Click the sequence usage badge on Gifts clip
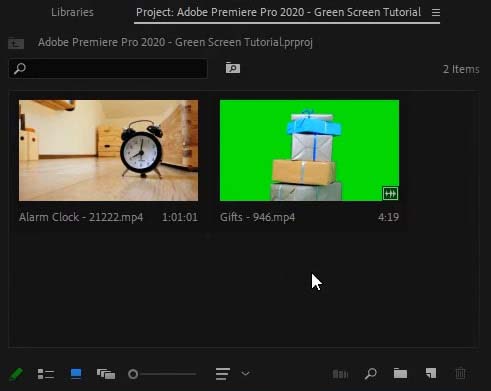 coord(390,193)
